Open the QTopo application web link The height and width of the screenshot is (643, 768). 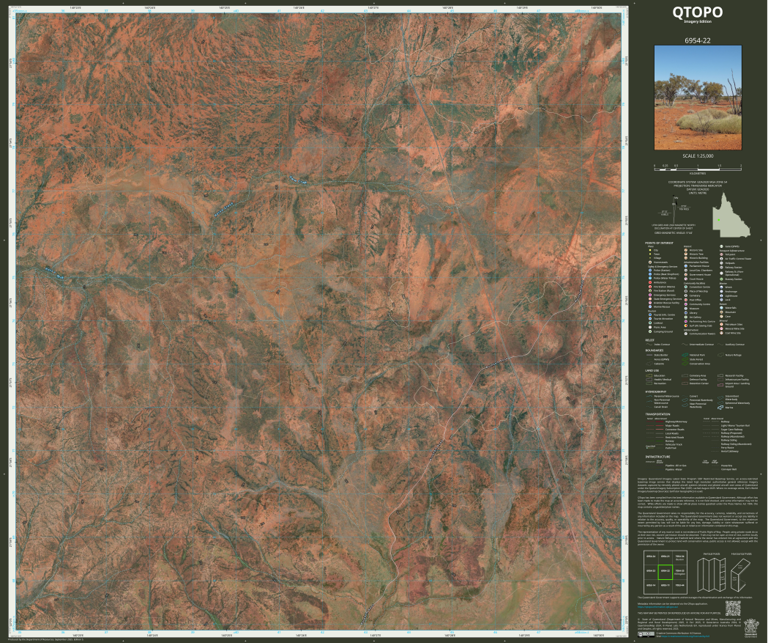(658, 607)
